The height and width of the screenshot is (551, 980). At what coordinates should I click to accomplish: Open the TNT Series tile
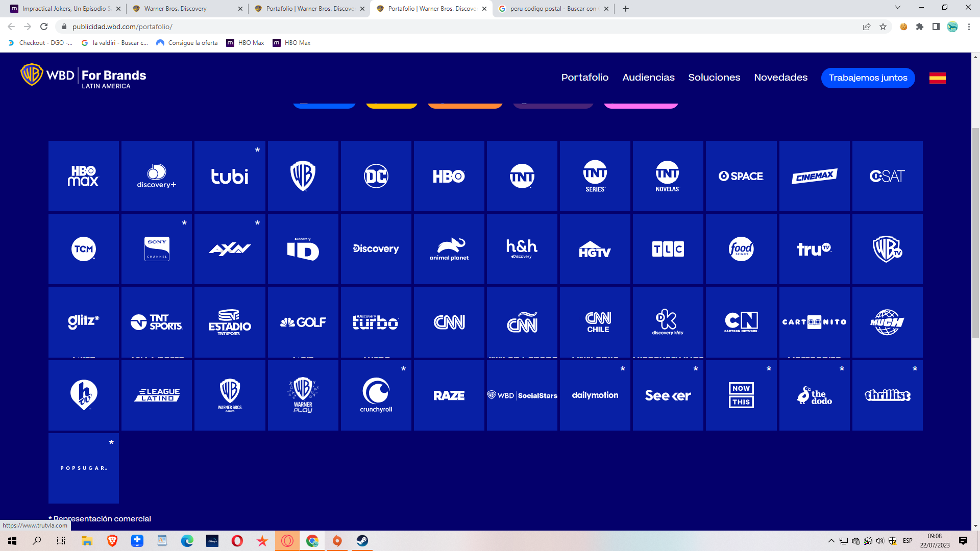click(x=595, y=176)
